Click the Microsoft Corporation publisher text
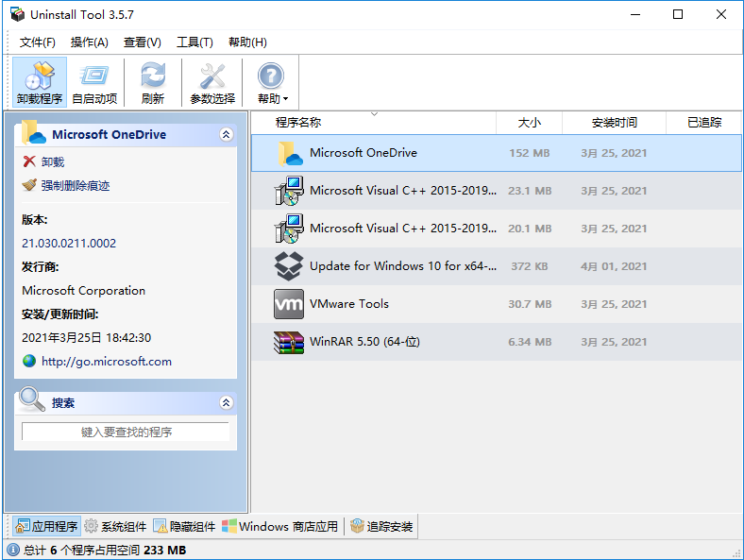 83,291
